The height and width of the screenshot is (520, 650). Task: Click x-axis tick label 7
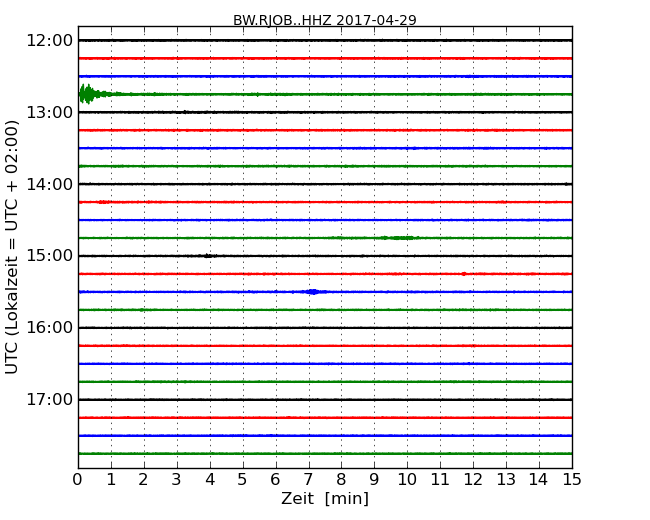(308, 480)
